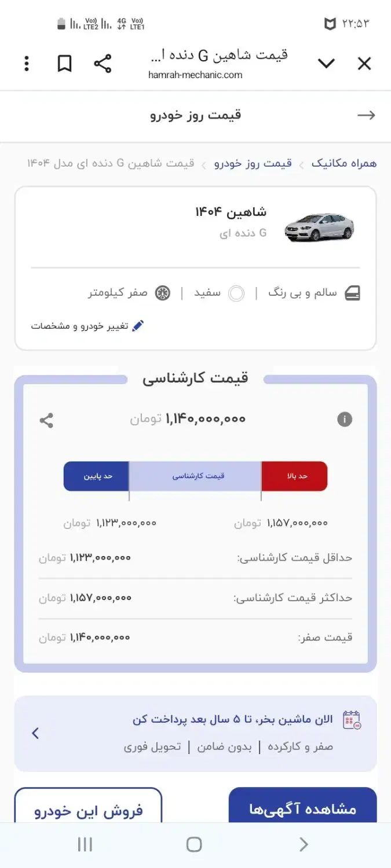The height and width of the screenshot is (868, 391).
Task: Expand the installment purchase banner chevron
Action: [35, 733]
